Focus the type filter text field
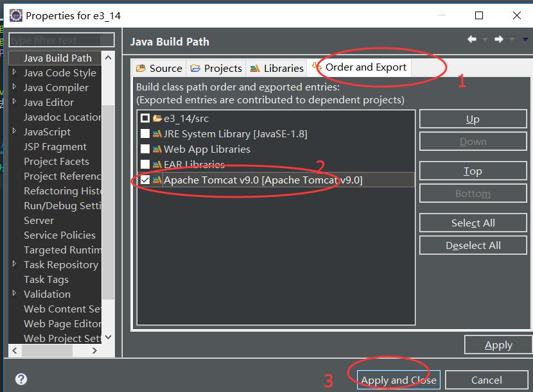 pyautogui.click(x=61, y=40)
